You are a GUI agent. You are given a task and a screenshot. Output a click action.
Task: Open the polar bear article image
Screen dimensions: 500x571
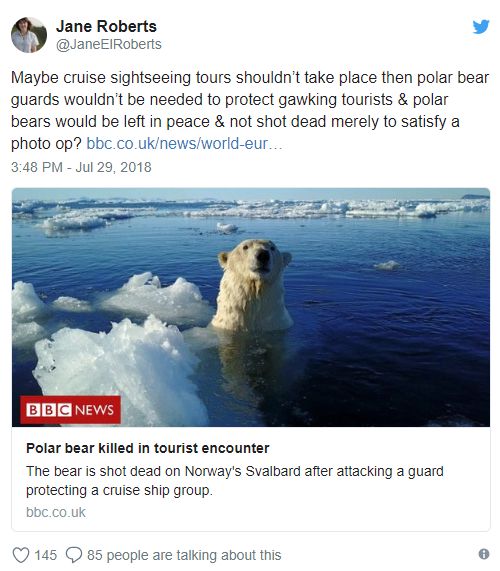pos(251,307)
